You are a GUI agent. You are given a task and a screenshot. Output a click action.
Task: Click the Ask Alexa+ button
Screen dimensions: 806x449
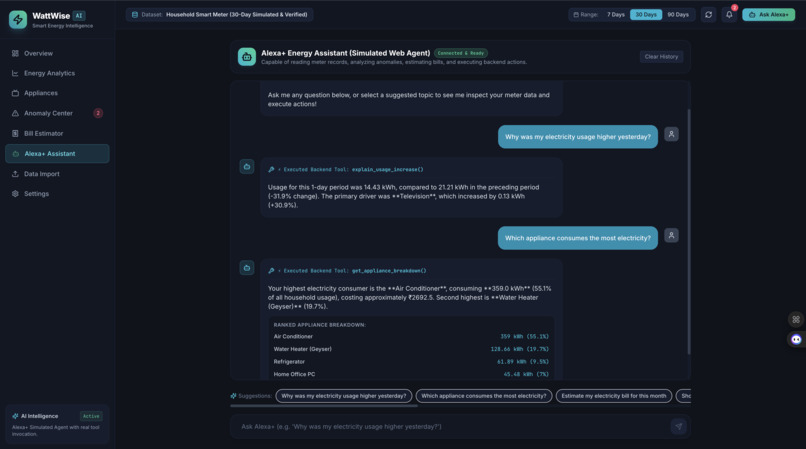point(768,15)
